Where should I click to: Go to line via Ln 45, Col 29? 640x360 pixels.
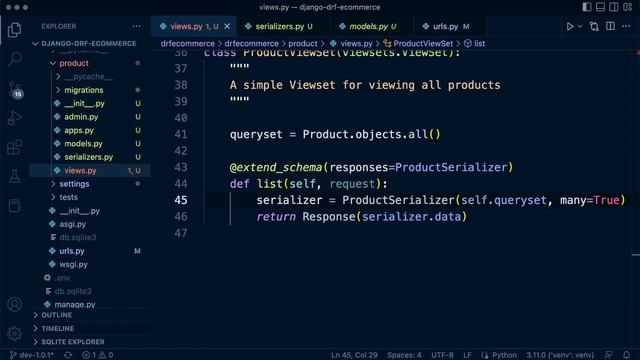pos(354,355)
